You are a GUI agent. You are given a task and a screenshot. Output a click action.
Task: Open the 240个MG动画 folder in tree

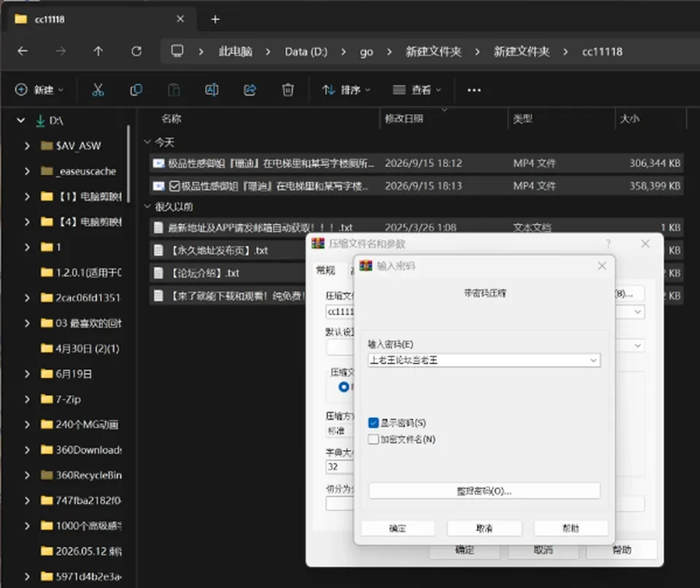coord(87,425)
